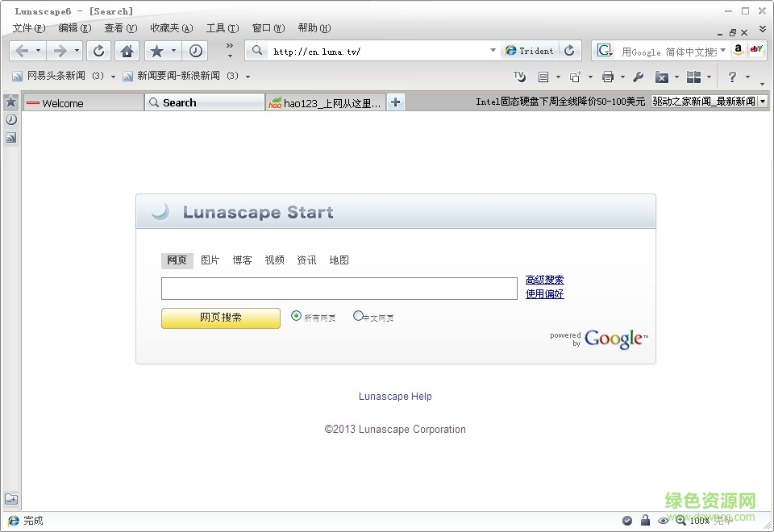Viewport: 774px width, 532px height.
Task: Click the 高级搜索 advanced search link
Action: pos(545,280)
